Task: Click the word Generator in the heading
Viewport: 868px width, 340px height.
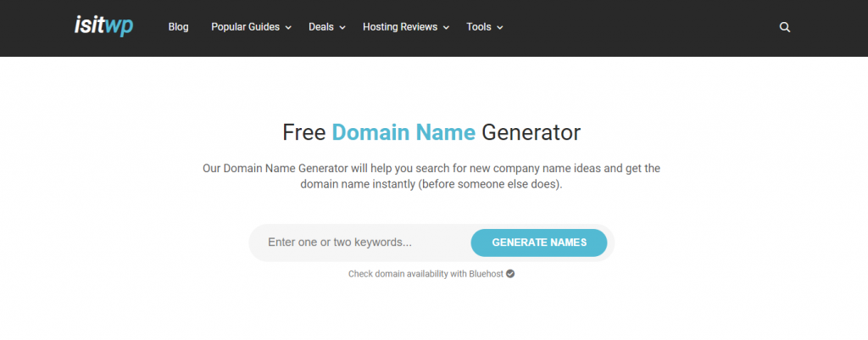Action: [531, 132]
